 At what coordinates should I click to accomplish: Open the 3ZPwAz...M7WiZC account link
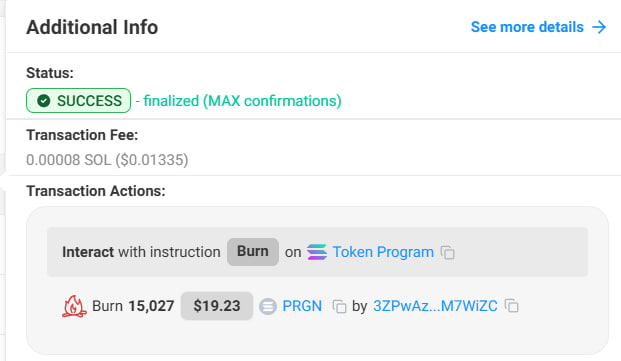[435, 306]
